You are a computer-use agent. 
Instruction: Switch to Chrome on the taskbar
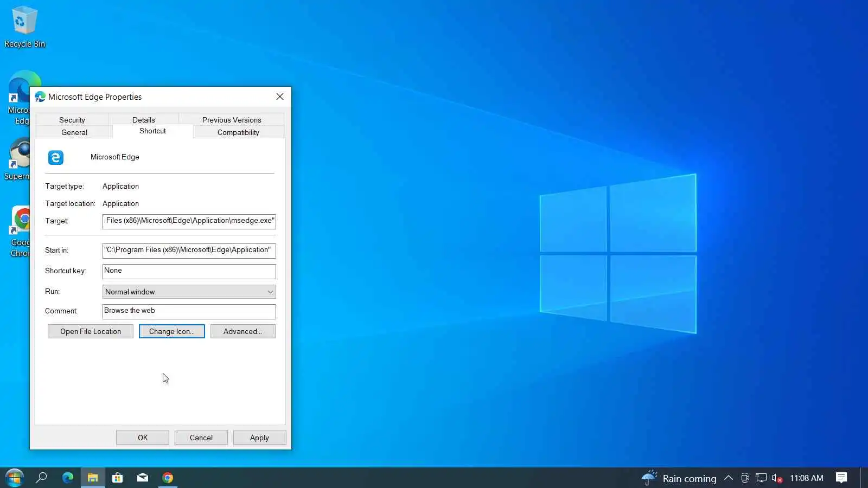coord(168,478)
